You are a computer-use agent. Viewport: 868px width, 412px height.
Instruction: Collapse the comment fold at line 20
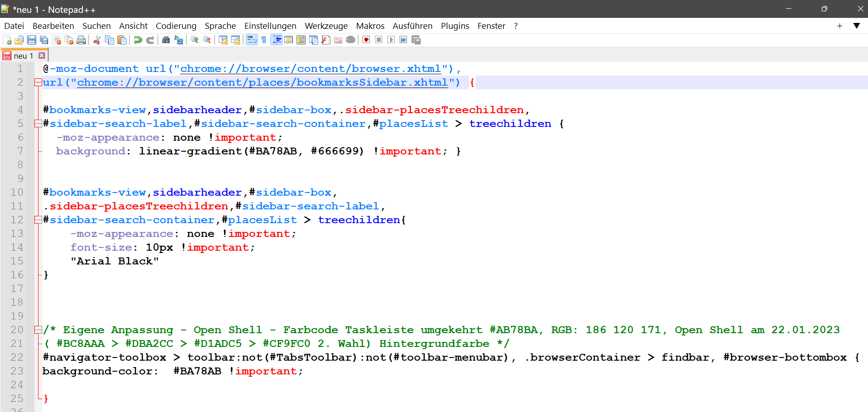pyautogui.click(x=38, y=330)
